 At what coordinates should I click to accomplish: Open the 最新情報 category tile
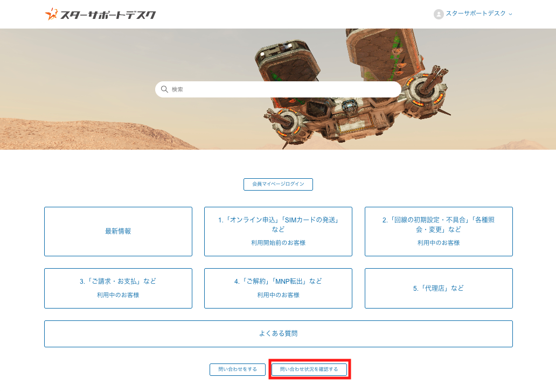coord(118,232)
